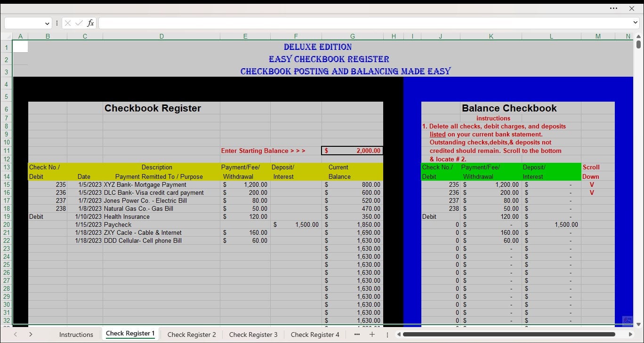Click the Cancel (X) icon beside the formula bar
Image resolution: width=644 pixels, height=343 pixels.
(x=67, y=23)
